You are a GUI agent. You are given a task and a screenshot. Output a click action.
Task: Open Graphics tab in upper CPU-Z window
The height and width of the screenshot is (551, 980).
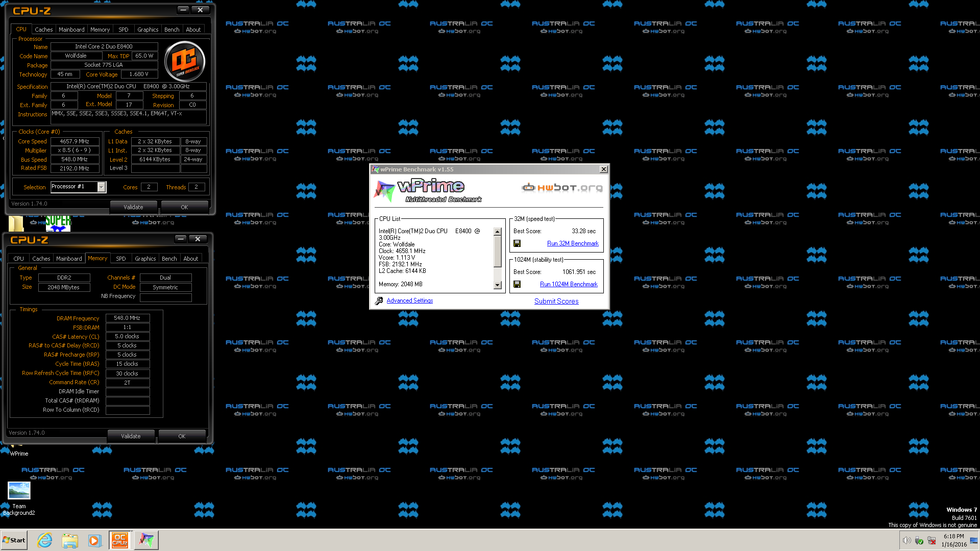pyautogui.click(x=148, y=30)
